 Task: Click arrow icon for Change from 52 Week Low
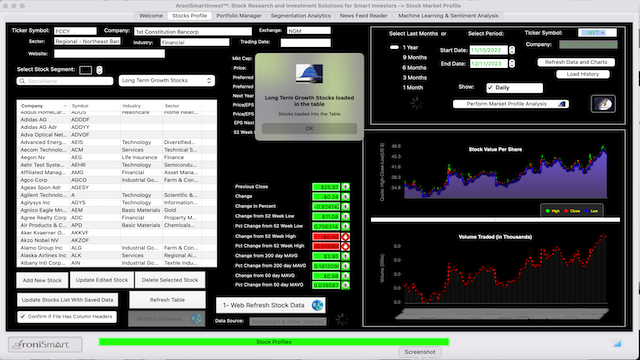click(x=345, y=216)
